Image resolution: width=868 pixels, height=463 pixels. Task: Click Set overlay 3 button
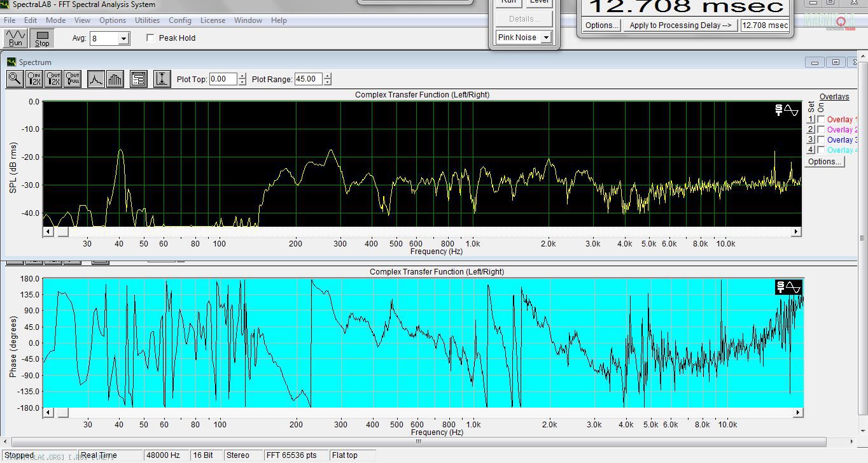(x=811, y=139)
